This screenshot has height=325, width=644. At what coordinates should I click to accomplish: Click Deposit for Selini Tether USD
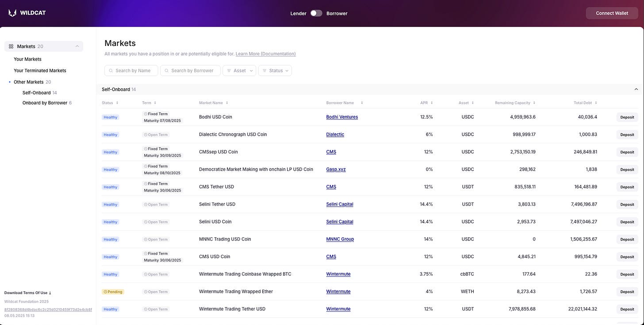tap(627, 205)
